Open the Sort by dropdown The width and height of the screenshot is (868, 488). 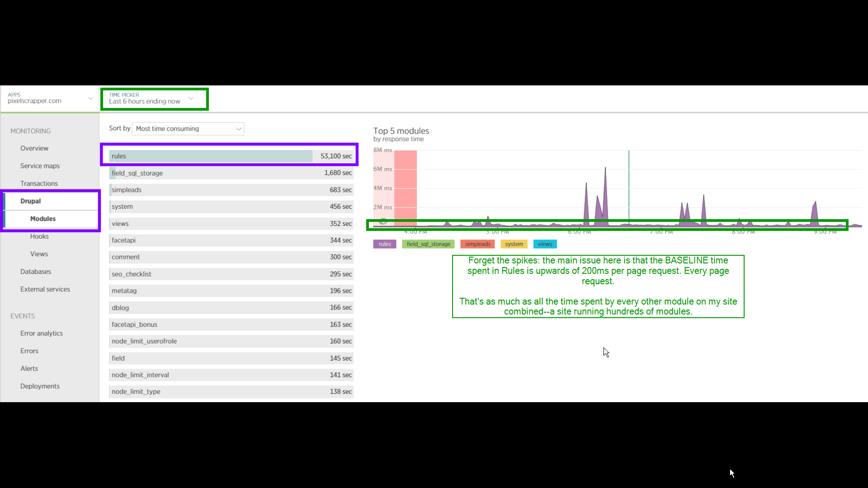point(188,129)
